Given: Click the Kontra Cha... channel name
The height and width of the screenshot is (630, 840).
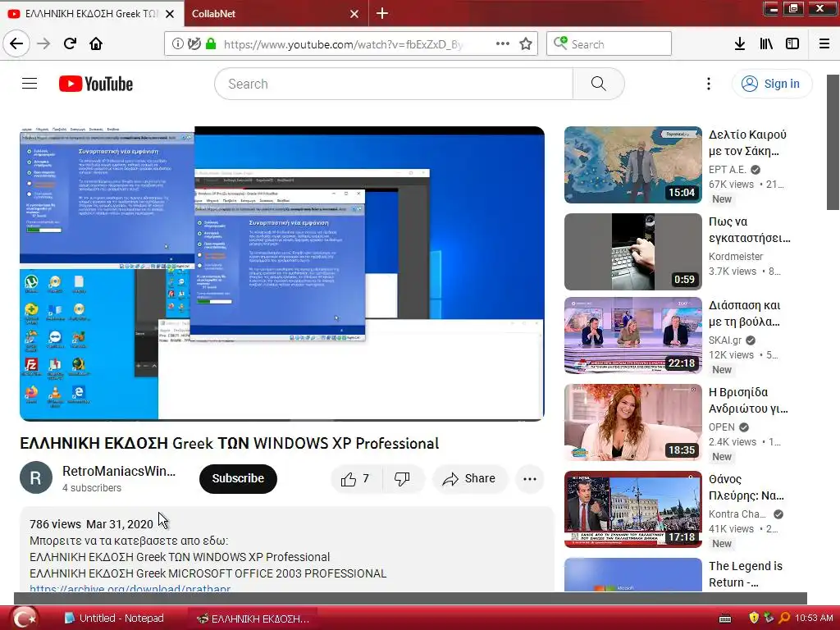Looking at the screenshot, I should pyautogui.click(x=737, y=514).
